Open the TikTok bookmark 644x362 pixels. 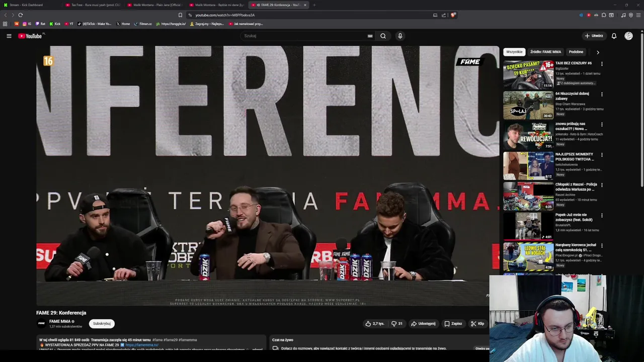click(x=95, y=24)
